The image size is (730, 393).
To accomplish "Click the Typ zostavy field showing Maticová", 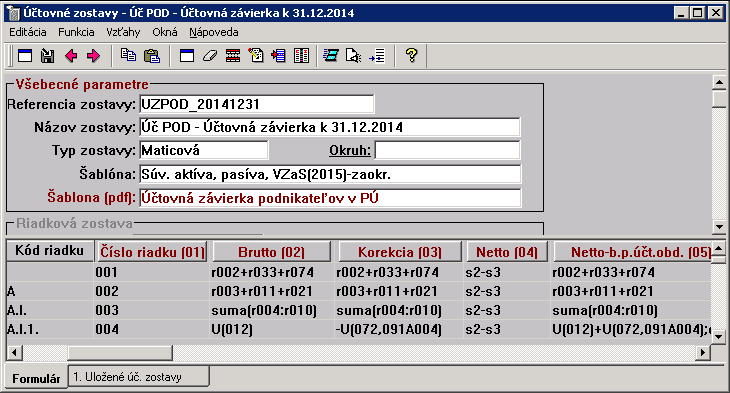I will click(x=203, y=150).
